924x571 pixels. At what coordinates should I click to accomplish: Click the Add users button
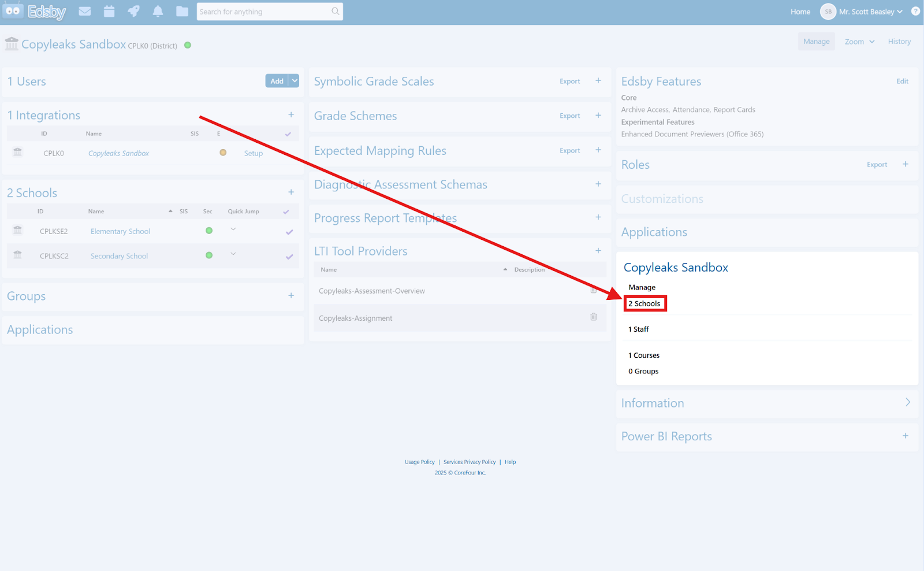point(277,81)
